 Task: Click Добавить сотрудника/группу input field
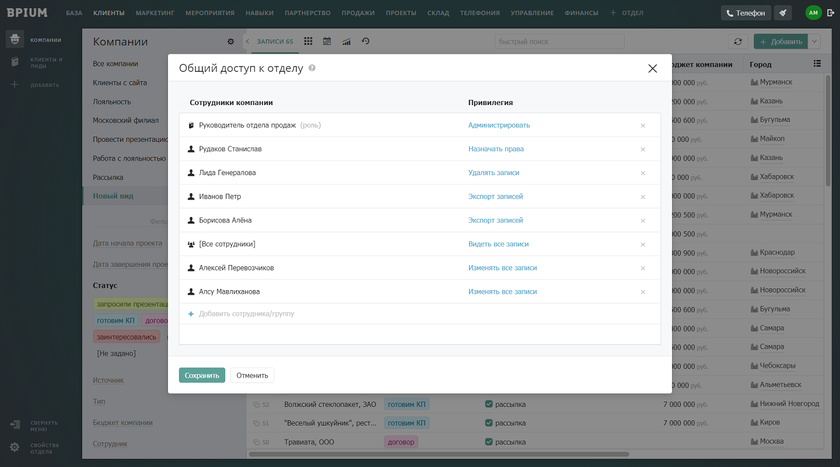[x=246, y=314]
